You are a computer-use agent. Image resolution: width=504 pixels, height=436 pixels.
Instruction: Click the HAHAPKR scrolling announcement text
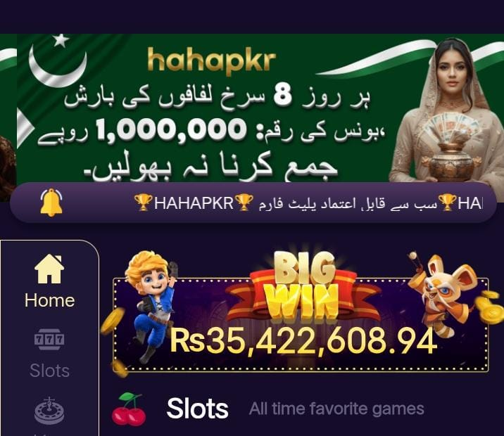[194, 203]
